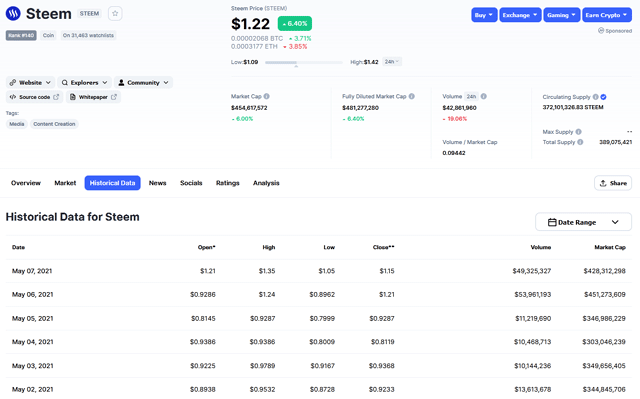Open the Earn Crypto dropdown
Image resolution: width=640 pixels, height=399 pixels.
click(x=607, y=15)
